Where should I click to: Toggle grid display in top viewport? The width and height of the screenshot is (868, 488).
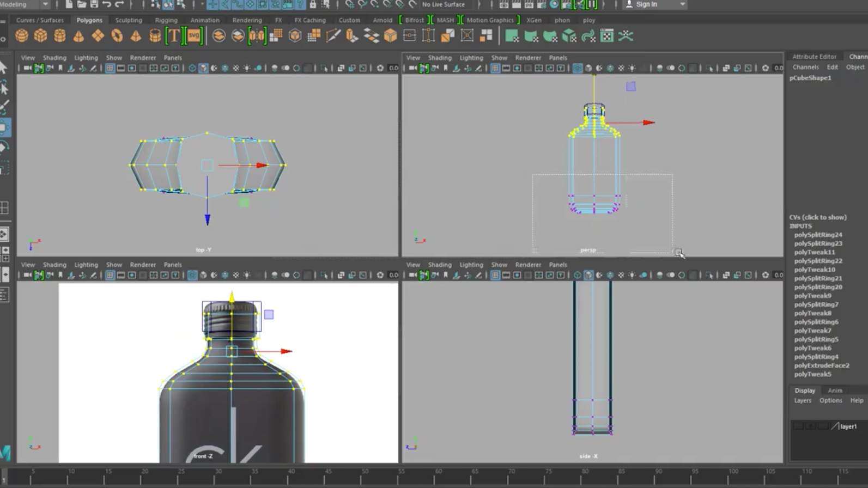coord(110,68)
